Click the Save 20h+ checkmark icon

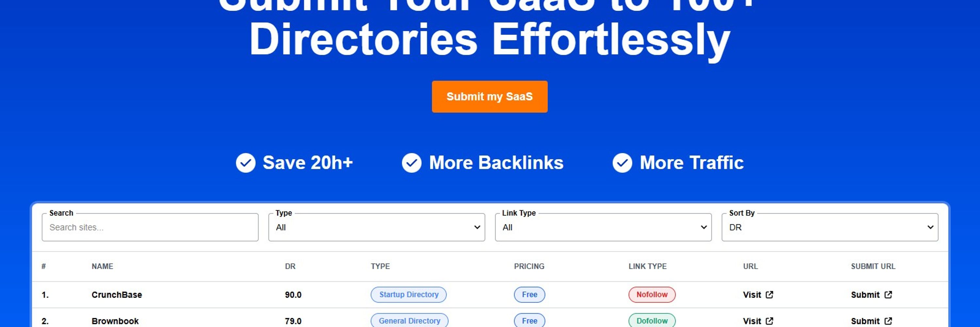tap(245, 163)
